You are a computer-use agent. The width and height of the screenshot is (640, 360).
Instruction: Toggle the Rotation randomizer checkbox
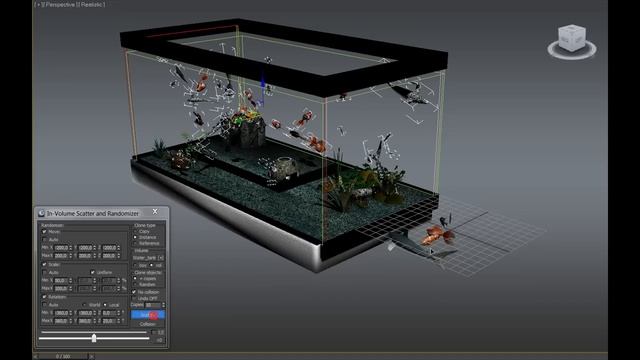point(44,297)
